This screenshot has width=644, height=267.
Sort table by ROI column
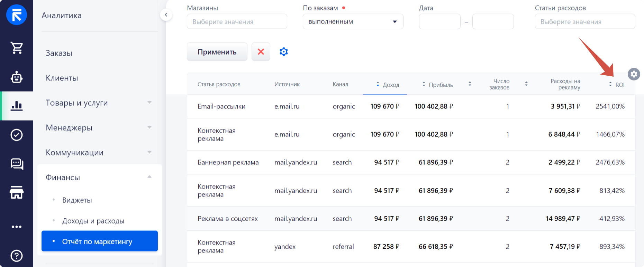click(x=617, y=85)
